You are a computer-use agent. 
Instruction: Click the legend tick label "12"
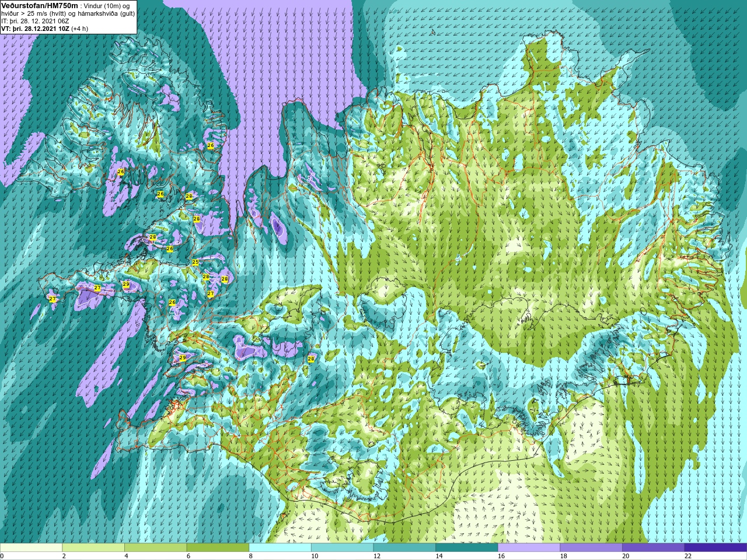377,556
